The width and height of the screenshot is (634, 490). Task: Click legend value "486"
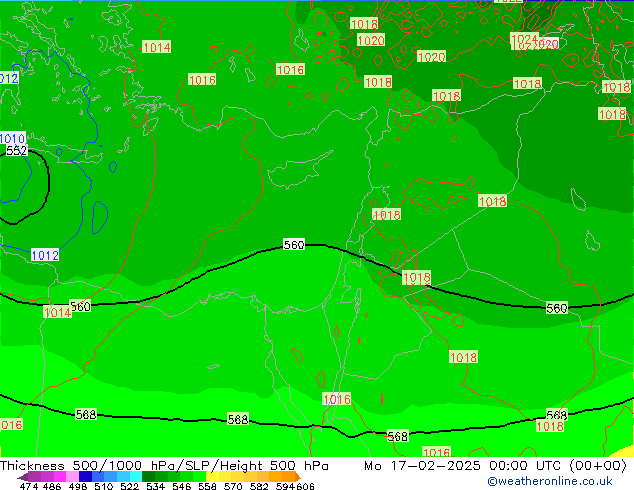[52, 486]
